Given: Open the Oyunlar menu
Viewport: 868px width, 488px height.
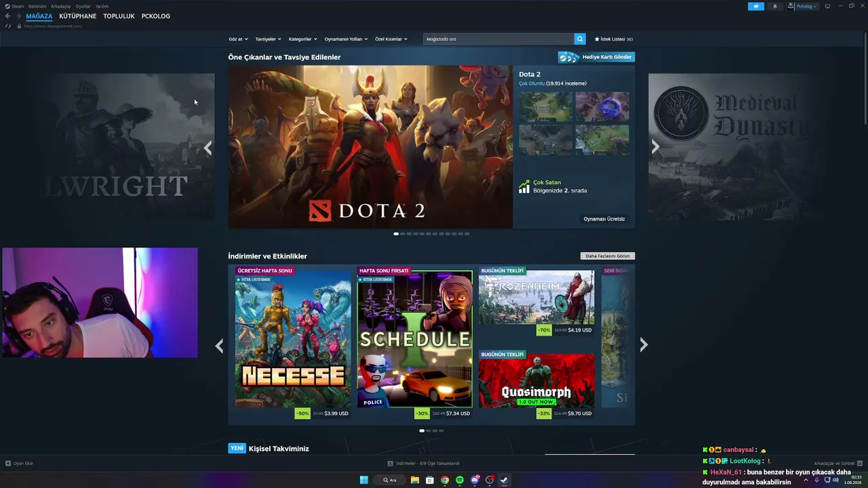Looking at the screenshot, I should (x=83, y=6).
